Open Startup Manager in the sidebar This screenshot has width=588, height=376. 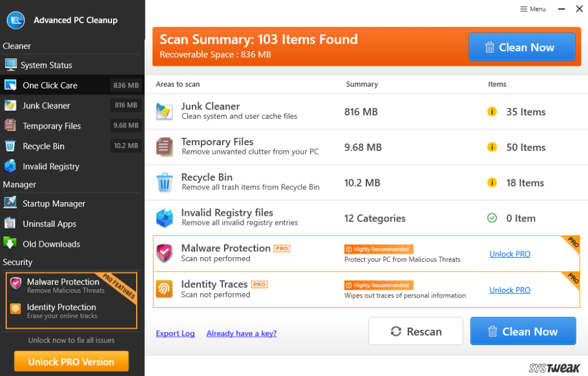[x=72, y=203]
